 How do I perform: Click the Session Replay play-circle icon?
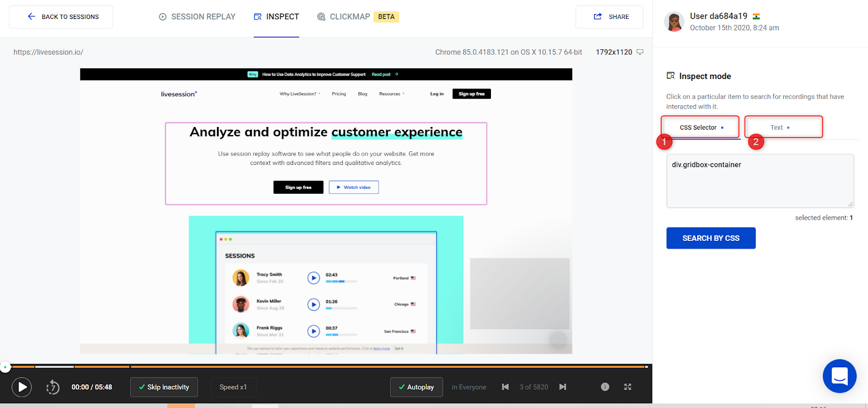163,17
